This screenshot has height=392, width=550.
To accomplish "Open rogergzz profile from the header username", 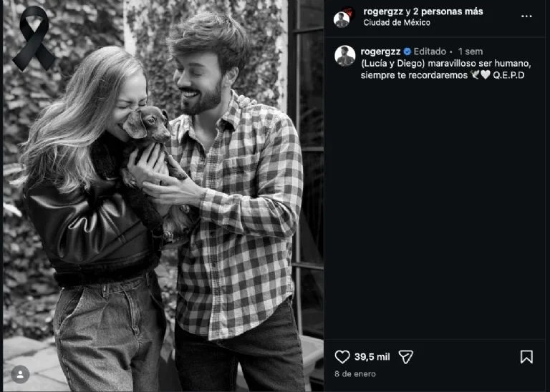I will tap(383, 11).
